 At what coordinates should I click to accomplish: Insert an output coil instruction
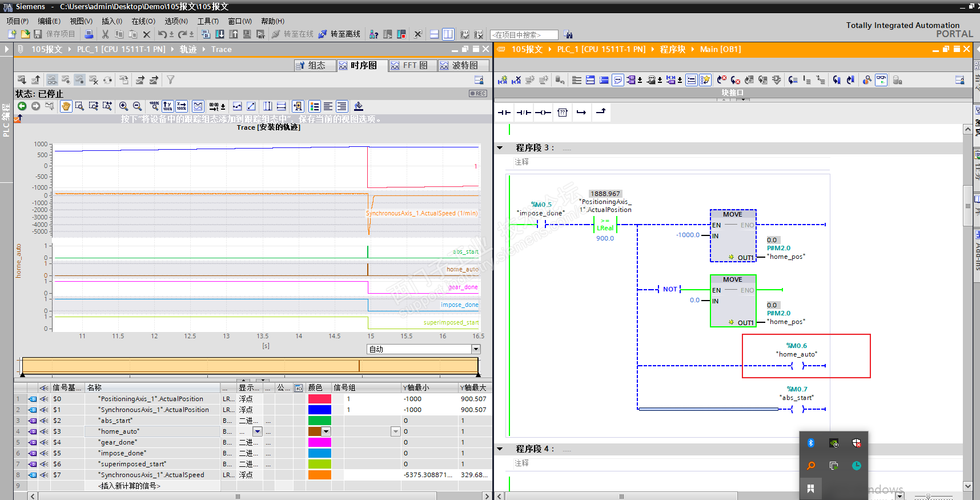click(x=543, y=113)
